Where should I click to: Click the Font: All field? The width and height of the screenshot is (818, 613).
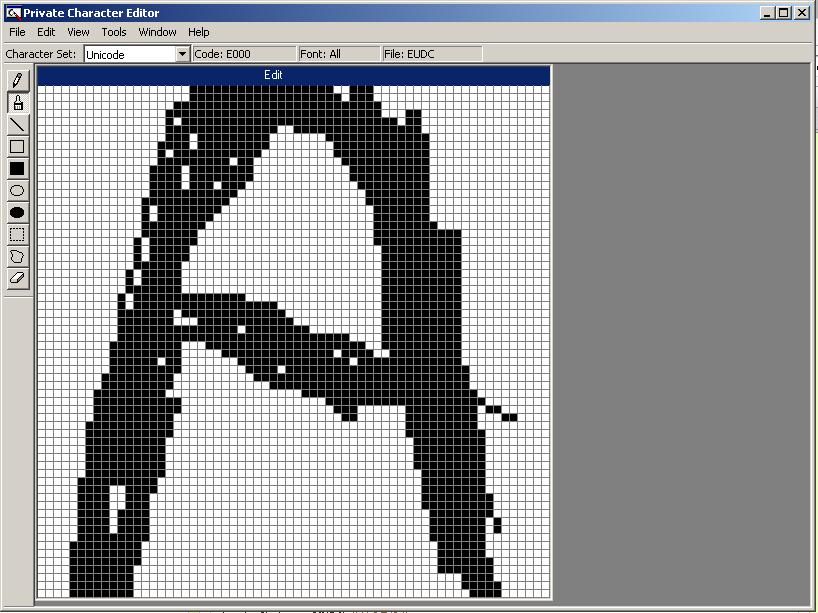[339, 54]
